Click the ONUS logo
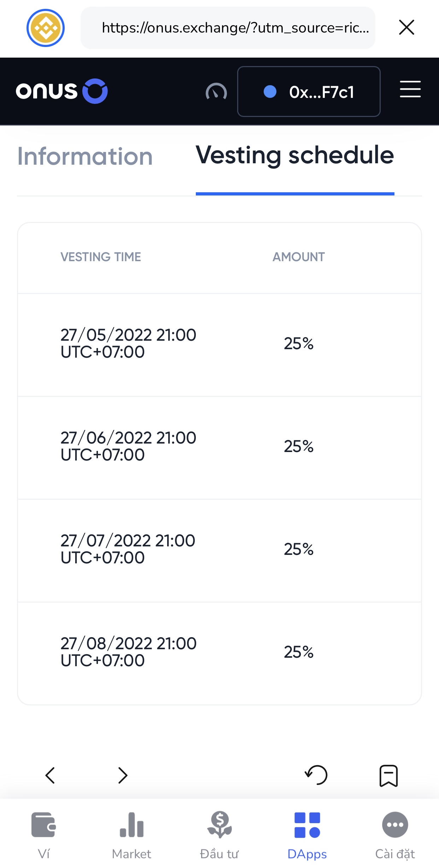This screenshot has width=439, height=868. click(x=62, y=91)
